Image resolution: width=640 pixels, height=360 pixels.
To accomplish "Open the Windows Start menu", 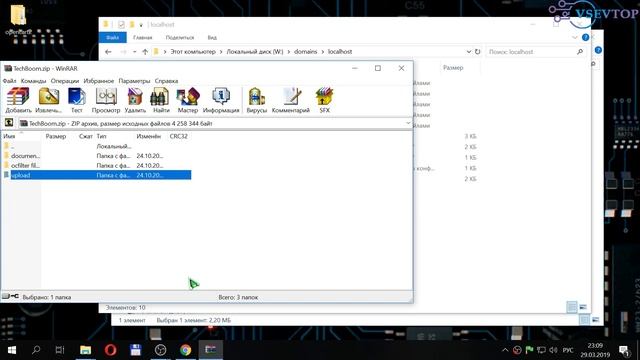I will click(11, 350).
